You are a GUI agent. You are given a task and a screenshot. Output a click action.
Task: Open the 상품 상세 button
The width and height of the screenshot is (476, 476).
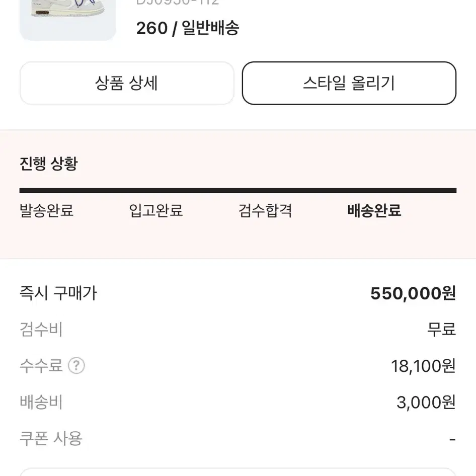(127, 83)
